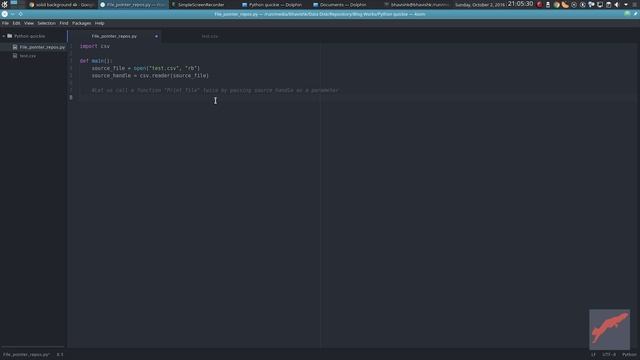Click the UTF-8 encoding selector

(609, 355)
